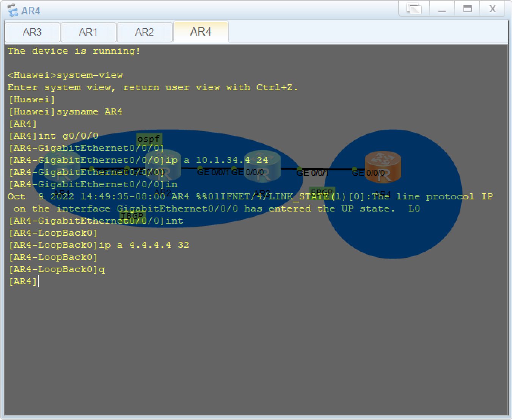This screenshot has height=420, width=512.
Task: Switch to the AR1 tab
Action: pyautogui.click(x=88, y=32)
